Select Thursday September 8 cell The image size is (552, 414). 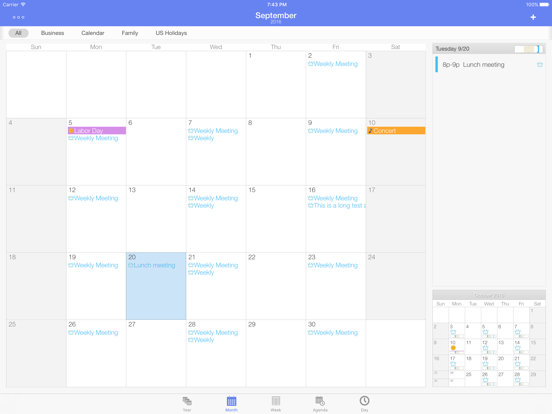tap(276, 152)
